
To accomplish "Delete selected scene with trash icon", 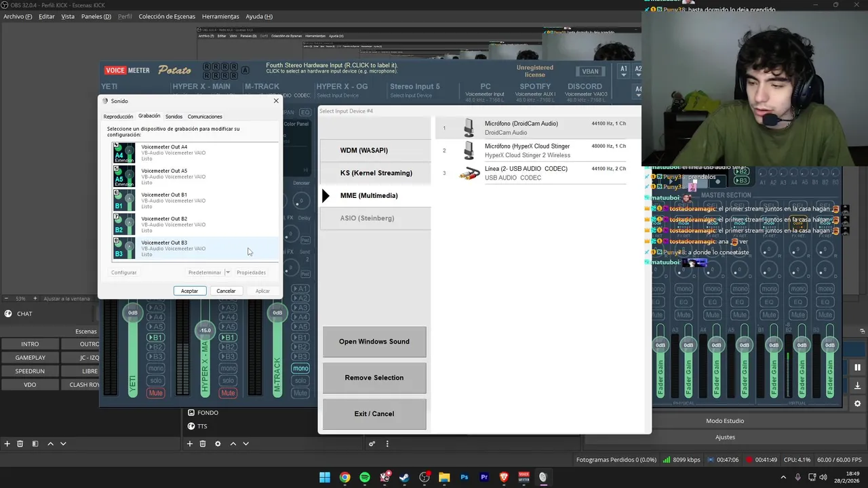I will coord(20,444).
